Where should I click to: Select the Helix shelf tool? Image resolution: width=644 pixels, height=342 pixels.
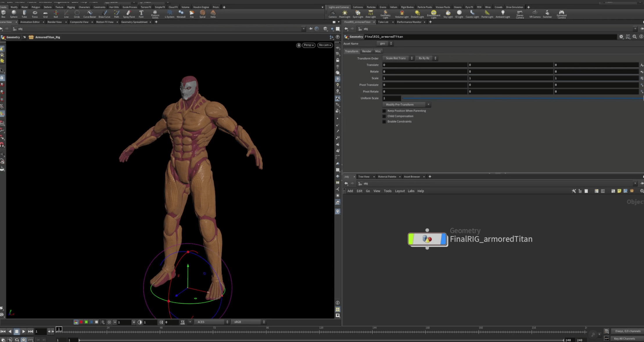(213, 14)
